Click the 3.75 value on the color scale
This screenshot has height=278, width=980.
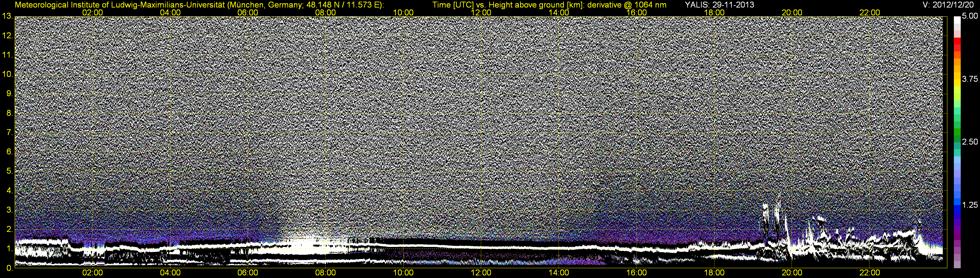969,79
